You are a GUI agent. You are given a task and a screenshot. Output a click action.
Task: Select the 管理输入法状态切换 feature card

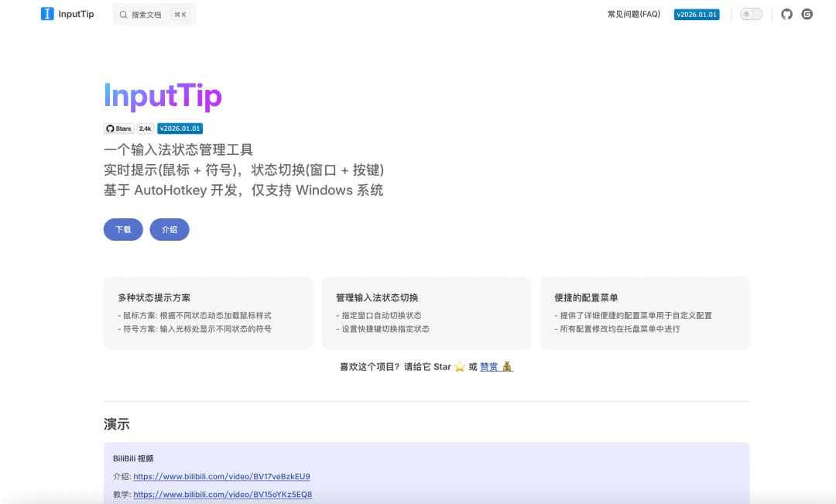coord(427,313)
